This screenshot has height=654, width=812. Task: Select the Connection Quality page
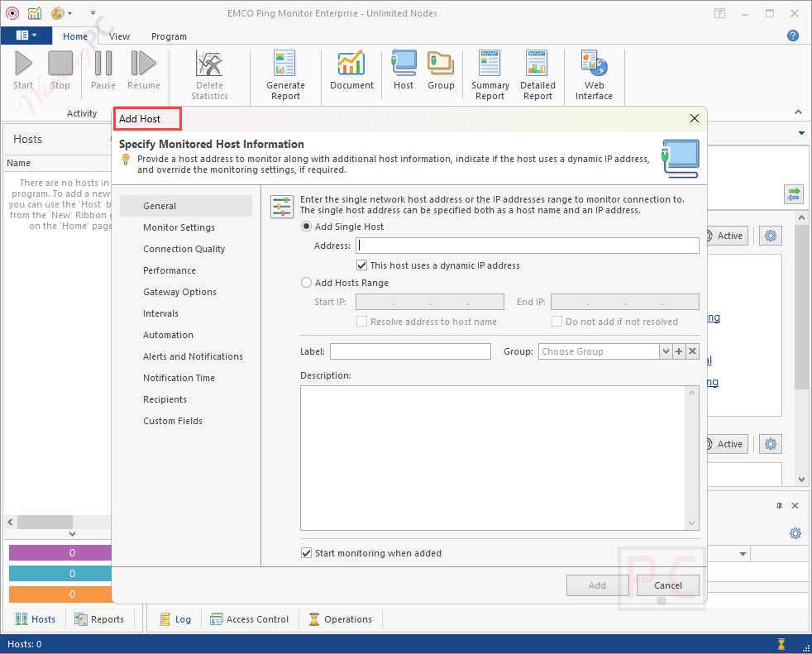click(x=186, y=249)
